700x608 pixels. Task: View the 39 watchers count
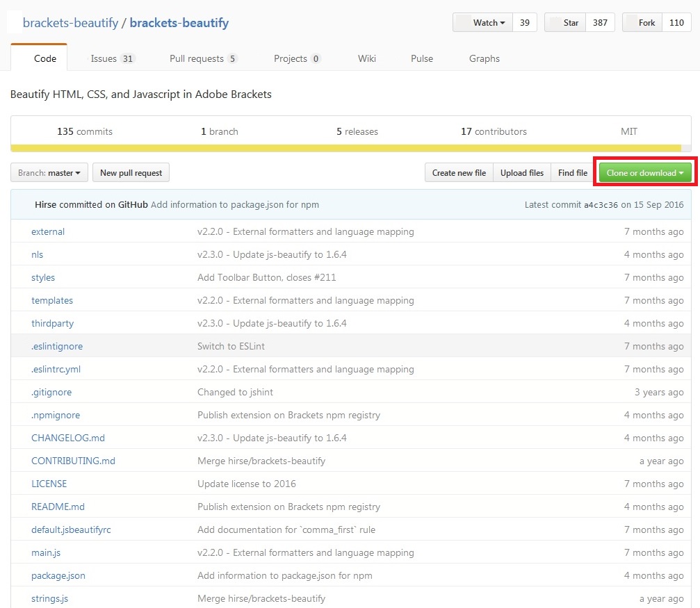coord(525,23)
